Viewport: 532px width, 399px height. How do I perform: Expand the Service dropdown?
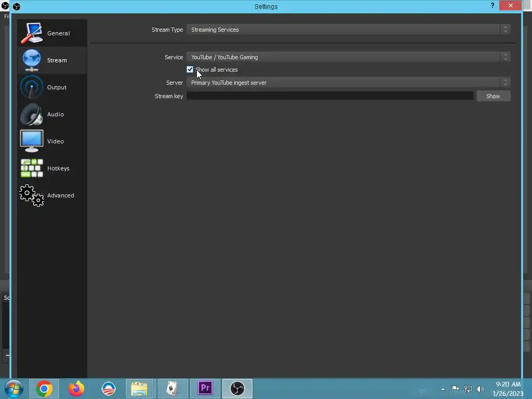(x=348, y=57)
